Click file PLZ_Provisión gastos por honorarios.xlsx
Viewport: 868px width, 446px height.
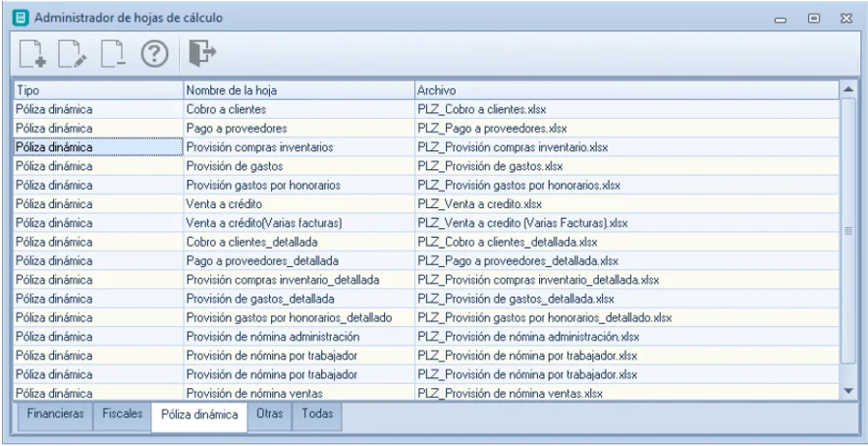point(518,185)
